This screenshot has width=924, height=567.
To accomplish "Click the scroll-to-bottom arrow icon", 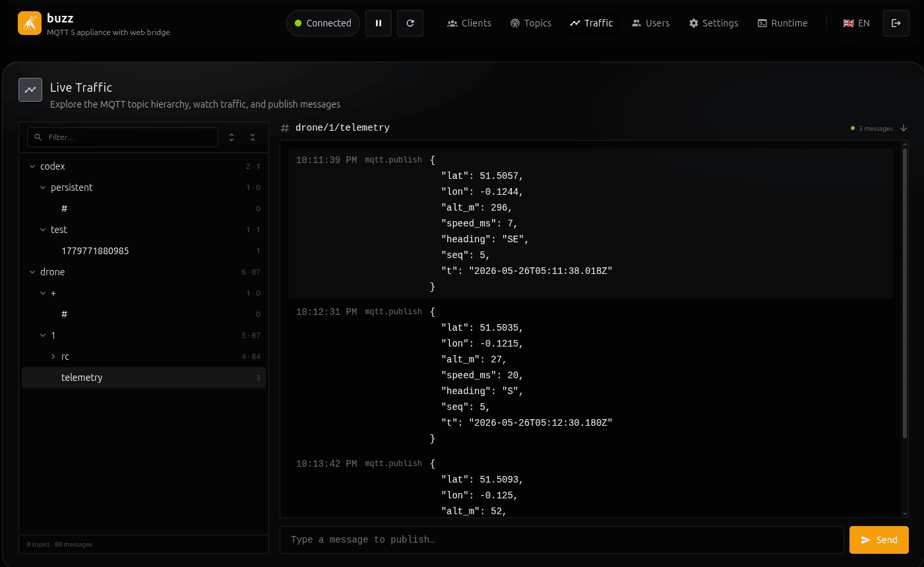I will click(904, 128).
